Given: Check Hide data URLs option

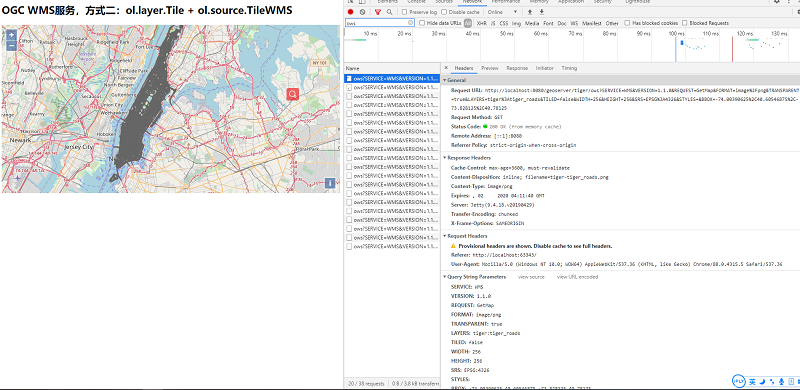Looking at the screenshot, I should tap(422, 23).
